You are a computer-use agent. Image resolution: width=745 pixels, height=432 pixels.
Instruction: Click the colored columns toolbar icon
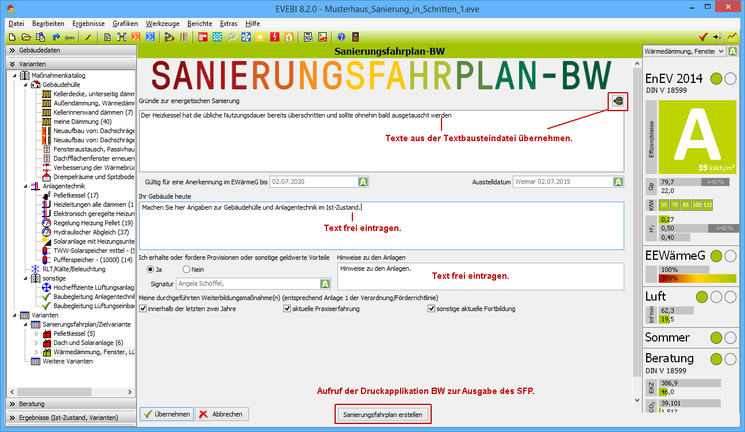click(x=183, y=37)
